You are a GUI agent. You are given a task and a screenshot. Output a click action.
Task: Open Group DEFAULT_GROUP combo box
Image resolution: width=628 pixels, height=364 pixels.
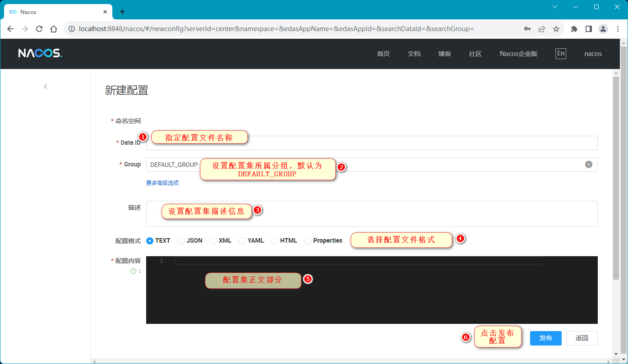tap(372, 165)
